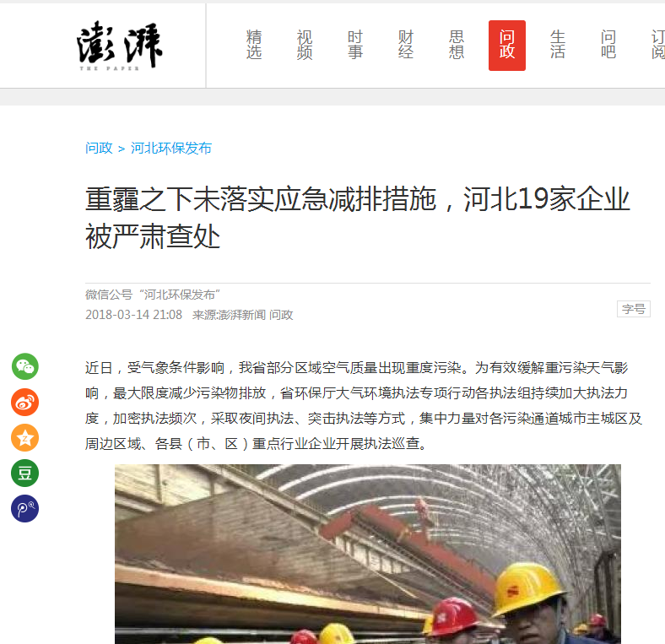Open the 字号 font size button
Screen dimensions: 665x644
[634, 309]
